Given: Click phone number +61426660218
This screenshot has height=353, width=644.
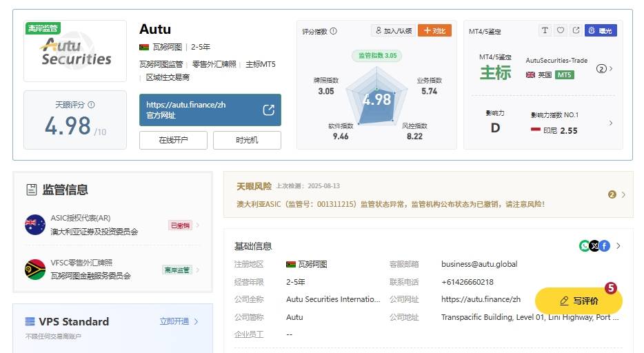Looking at the screenshot, I should 467,282.
